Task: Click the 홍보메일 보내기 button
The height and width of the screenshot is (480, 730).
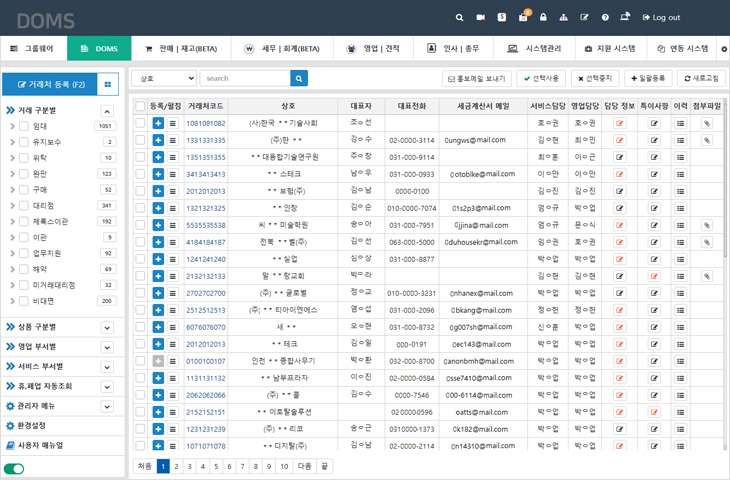Action: pyautogui.click(x=477, y=79)
